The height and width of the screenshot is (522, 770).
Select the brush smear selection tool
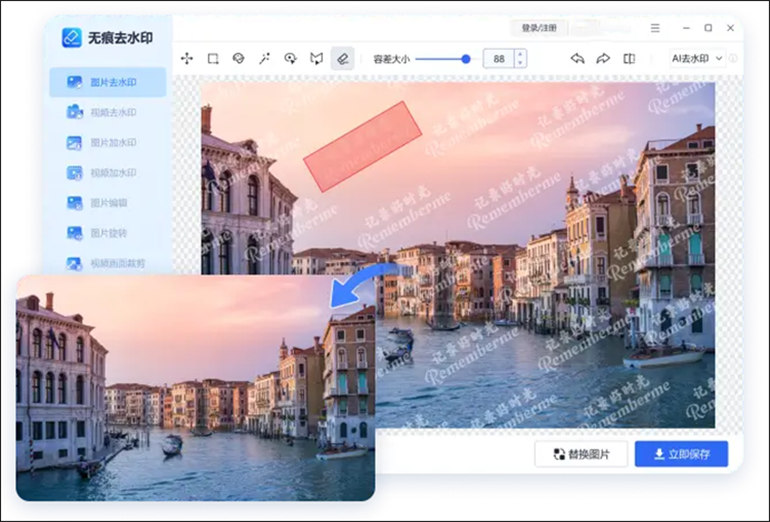291,59
